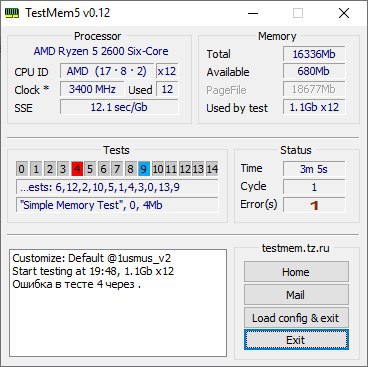
Task: Click the elapsed Time 3m 5s field
Action: [314, 169]
